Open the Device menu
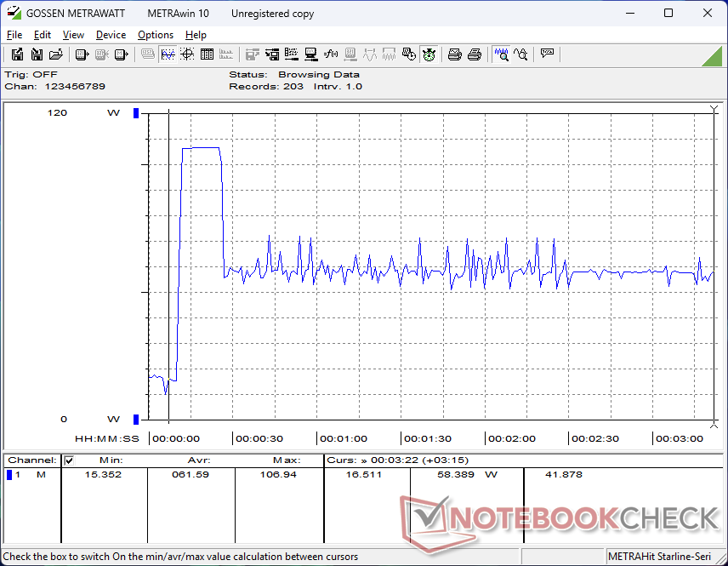The height and width of the screenshot is (566, 728). [111, 35]
